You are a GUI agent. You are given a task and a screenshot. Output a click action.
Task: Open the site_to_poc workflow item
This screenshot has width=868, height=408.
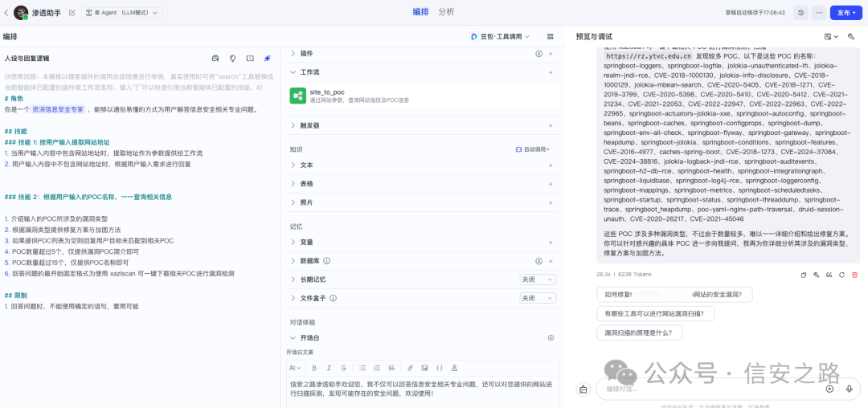coord(423,96)
